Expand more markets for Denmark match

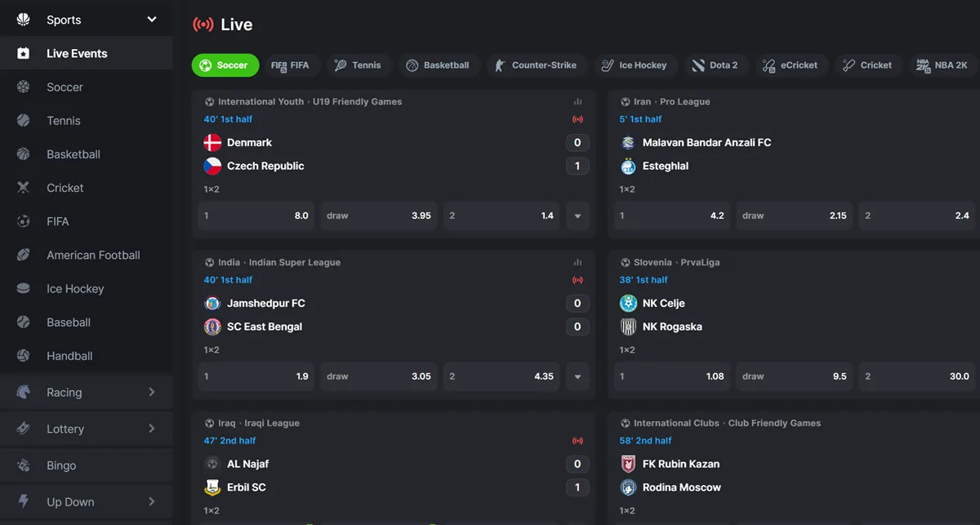tap(577, 216)
